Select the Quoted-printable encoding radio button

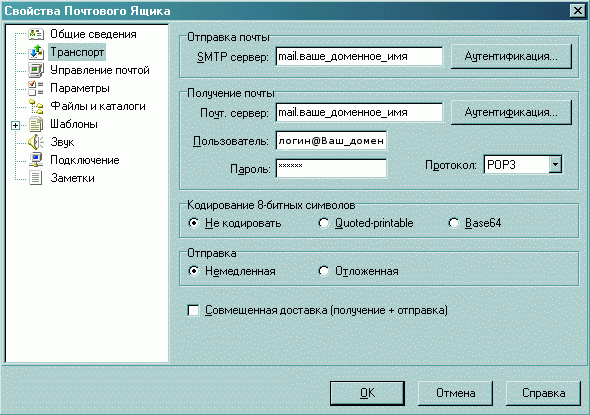tap(323, 223)
